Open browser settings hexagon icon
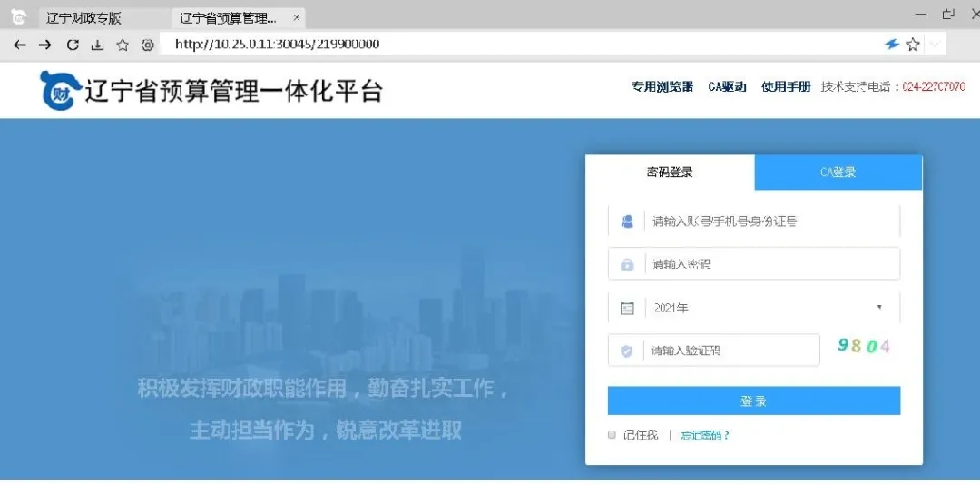The height and width of the screenshot is (485, 980). pyautogui.click(x=147, y=45)
